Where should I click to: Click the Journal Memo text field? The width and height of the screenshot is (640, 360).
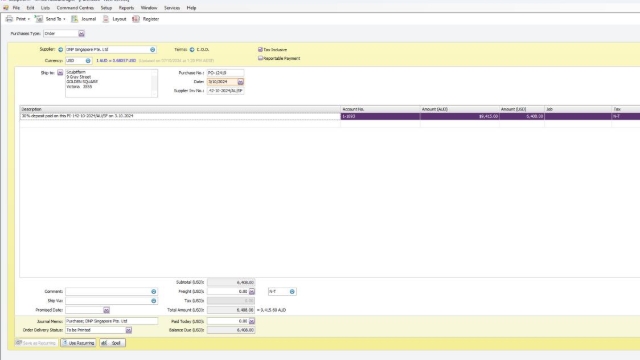click(x=111, y=321)
